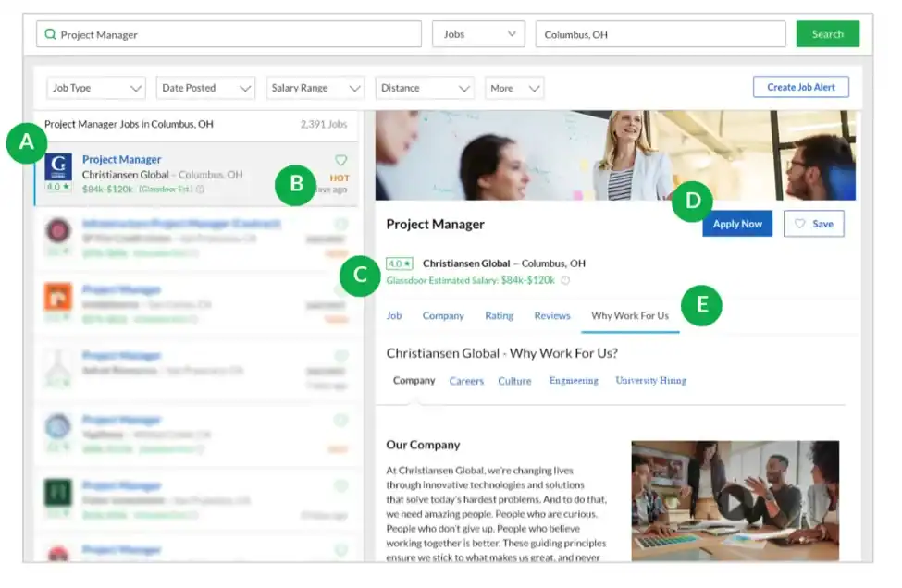902x588 pixels.
Task: Play the Our Company video
Action: coord(734,502)
